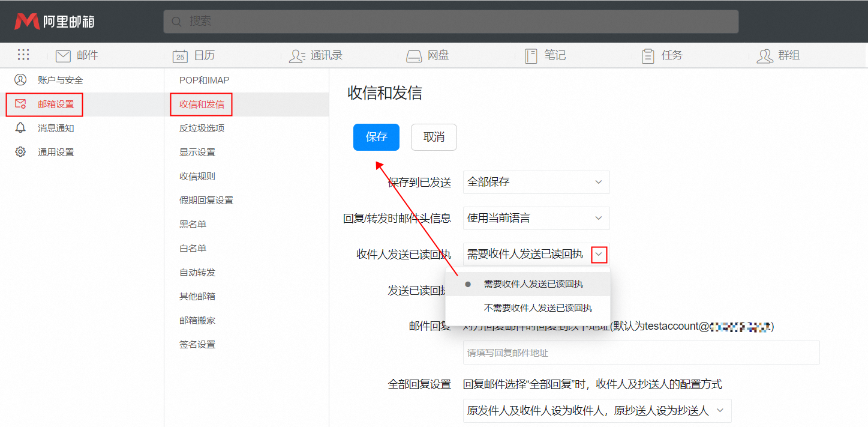The height and width of the screenshot is (427, 868).
Task: Open the Mail envelope icon
Action: click(63, 56)
